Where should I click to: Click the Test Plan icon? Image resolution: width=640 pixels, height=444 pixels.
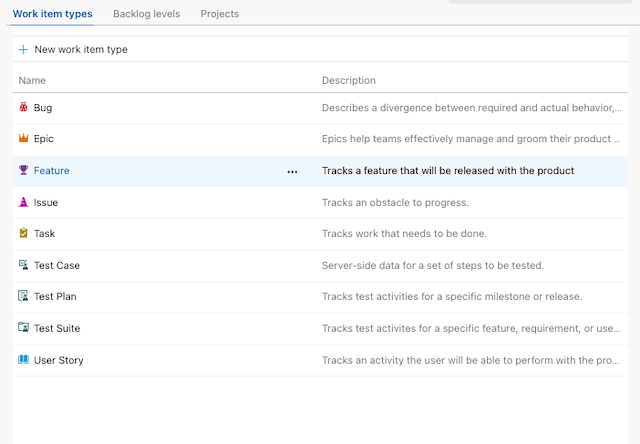pos(24,297)
